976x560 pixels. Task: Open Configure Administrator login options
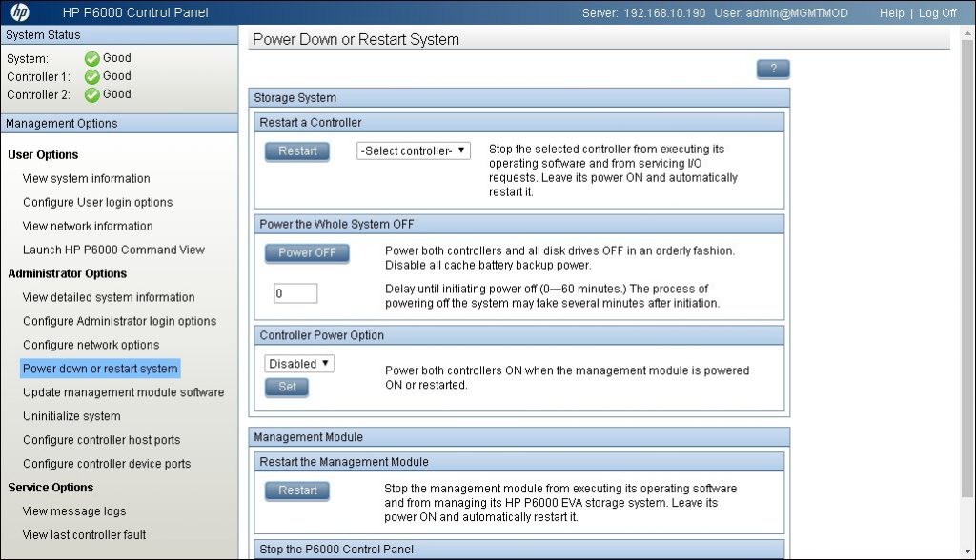point(119,321)
